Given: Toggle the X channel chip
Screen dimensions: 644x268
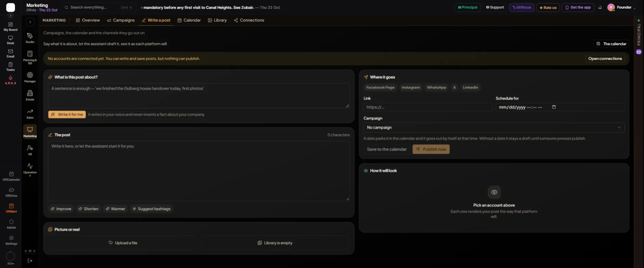Looking at the screenshot, I should (x=454, y=87).
